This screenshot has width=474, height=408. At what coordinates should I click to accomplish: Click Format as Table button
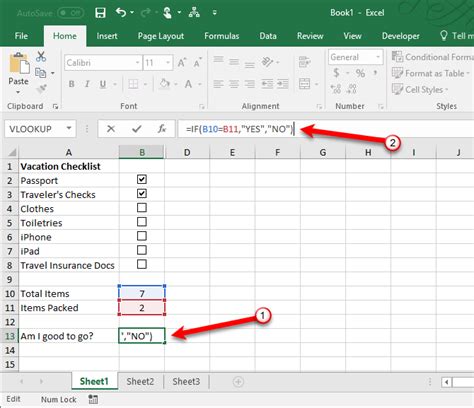431,73
